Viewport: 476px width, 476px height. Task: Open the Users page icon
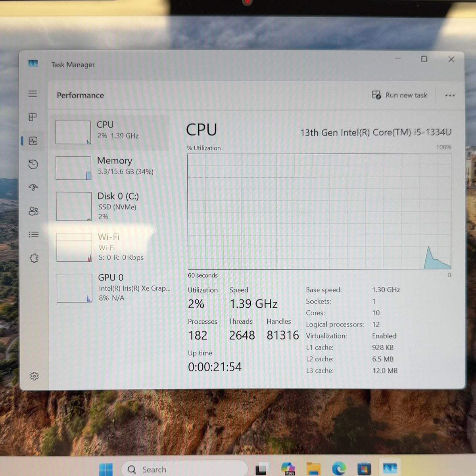click(x=34, y=211)
